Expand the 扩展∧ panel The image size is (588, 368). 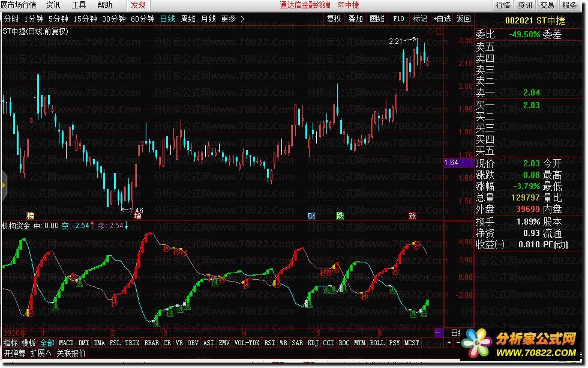tap(41, 353)
